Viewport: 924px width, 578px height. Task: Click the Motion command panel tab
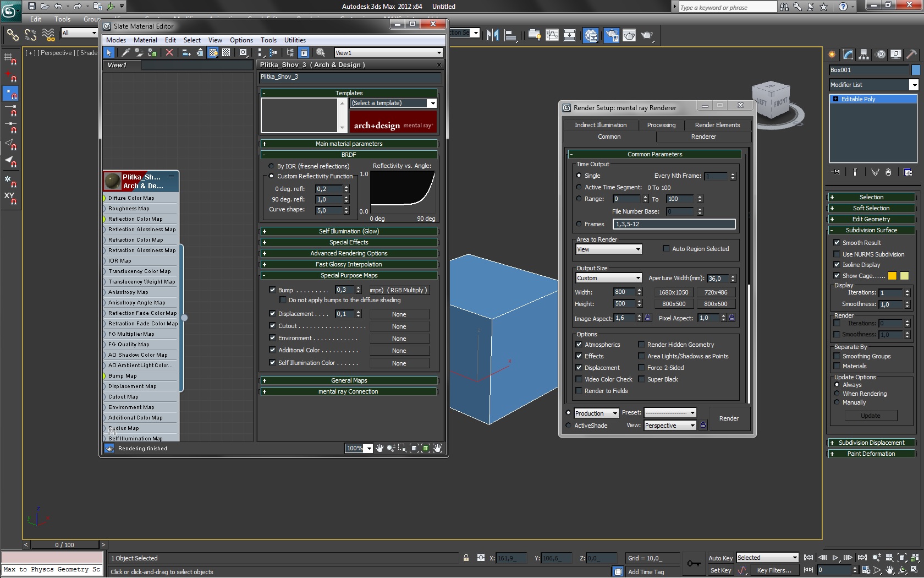click(x=881, y=54)
